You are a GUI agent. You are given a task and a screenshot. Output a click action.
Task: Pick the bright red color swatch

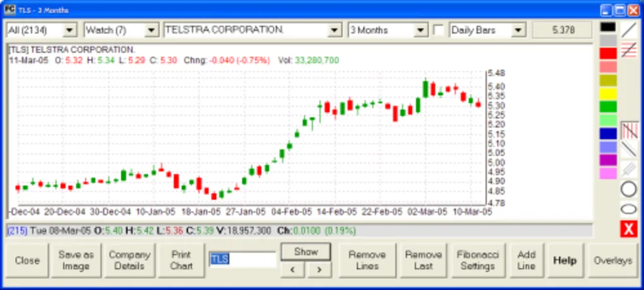(608, 54)
